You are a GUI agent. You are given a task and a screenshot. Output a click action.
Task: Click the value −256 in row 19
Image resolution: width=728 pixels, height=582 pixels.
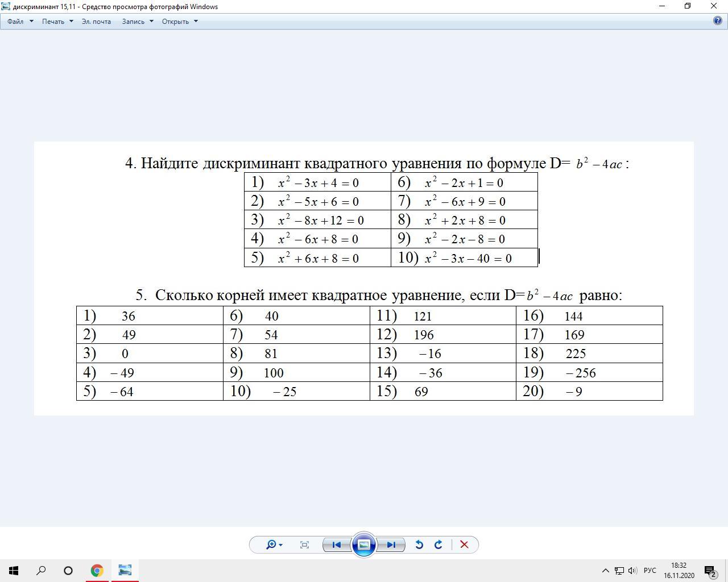pos(581,373)
